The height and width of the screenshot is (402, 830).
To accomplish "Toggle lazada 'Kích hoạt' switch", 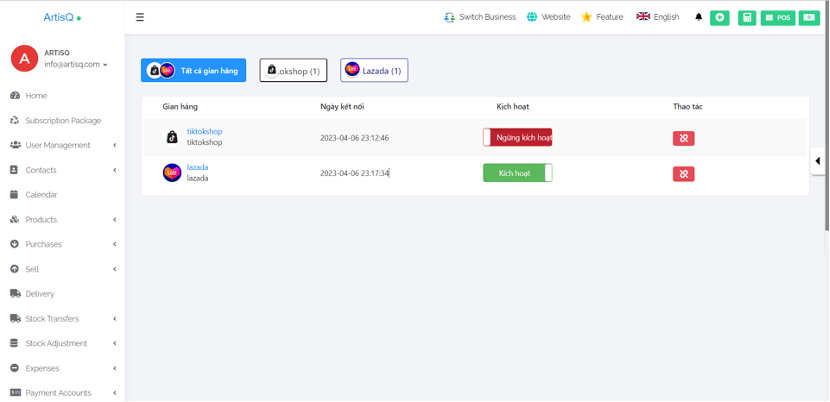I will tap(517, 173).
